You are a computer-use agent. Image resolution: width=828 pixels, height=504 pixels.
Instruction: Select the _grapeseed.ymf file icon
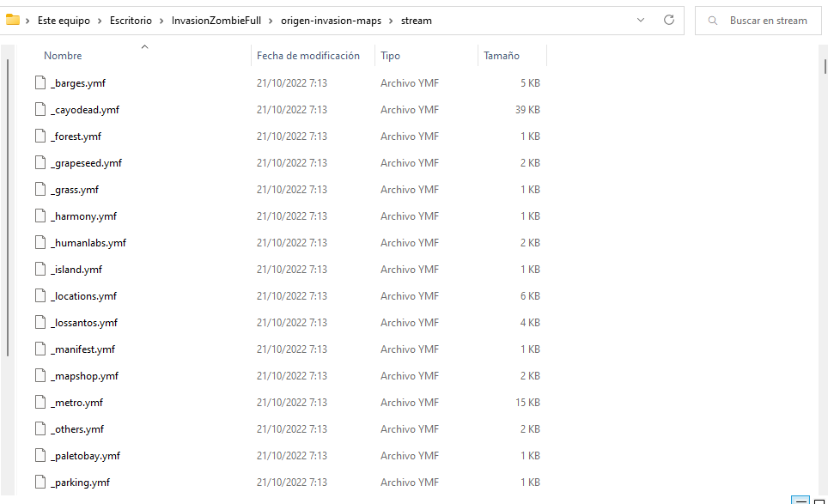coord(40,162)
